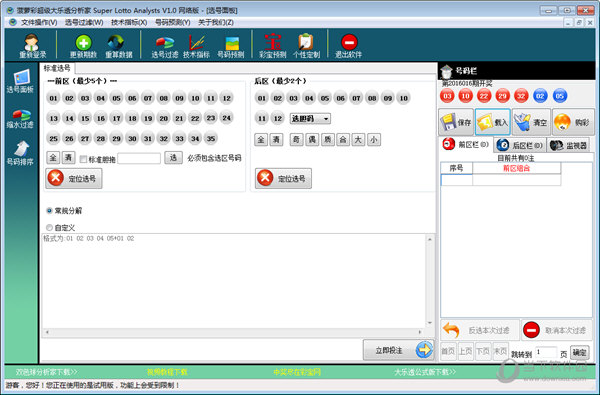Select 选号面板 in the left sidebar
600x395 pixels.
tap(21, 81)
